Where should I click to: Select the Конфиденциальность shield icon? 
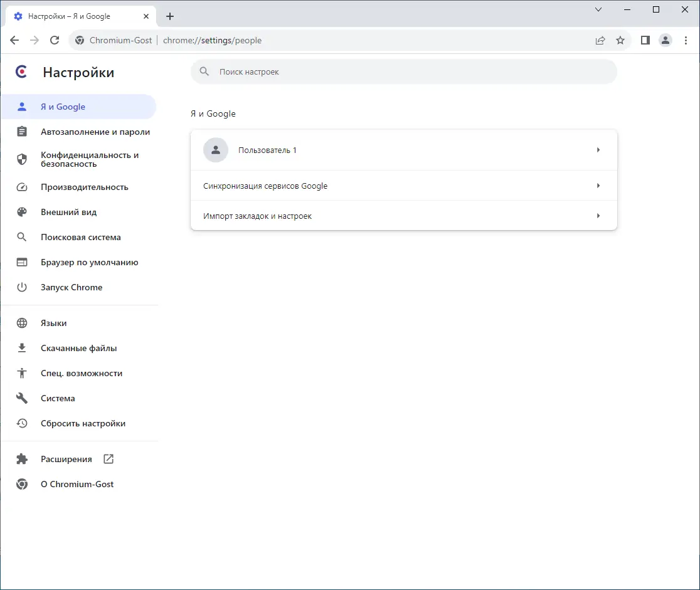pos(22,159)
